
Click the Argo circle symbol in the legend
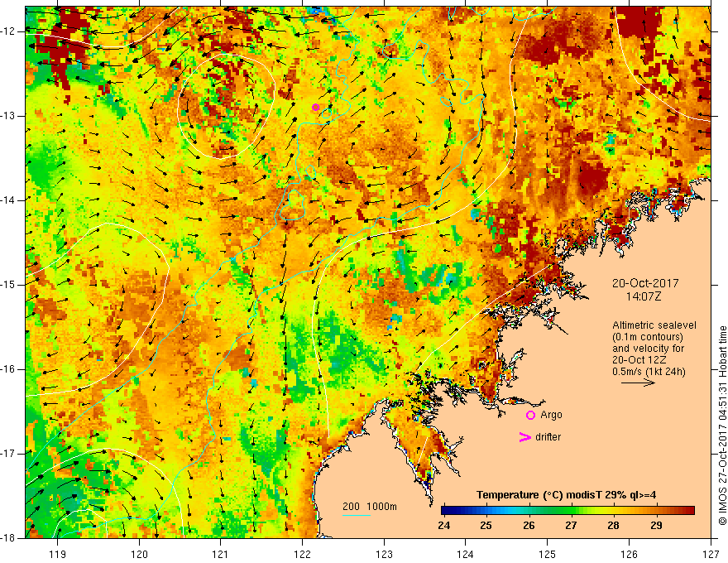coord(530,416)
